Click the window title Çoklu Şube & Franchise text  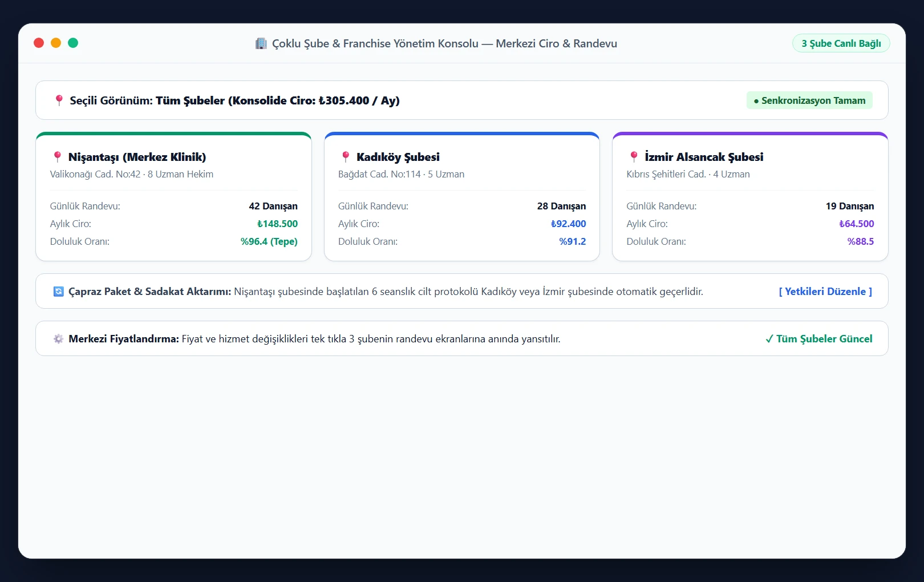coord(445,43)
